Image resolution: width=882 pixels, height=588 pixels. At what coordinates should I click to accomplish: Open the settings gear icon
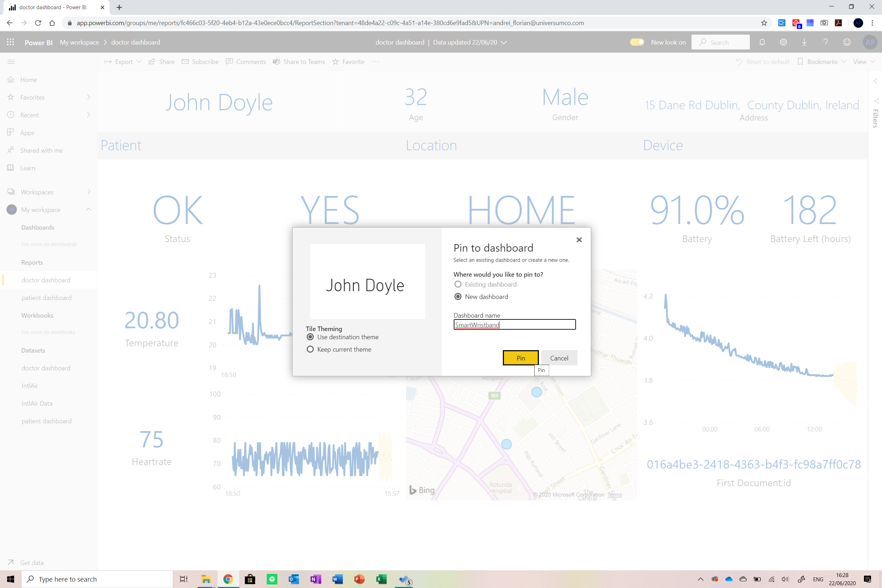pos(783,42)
